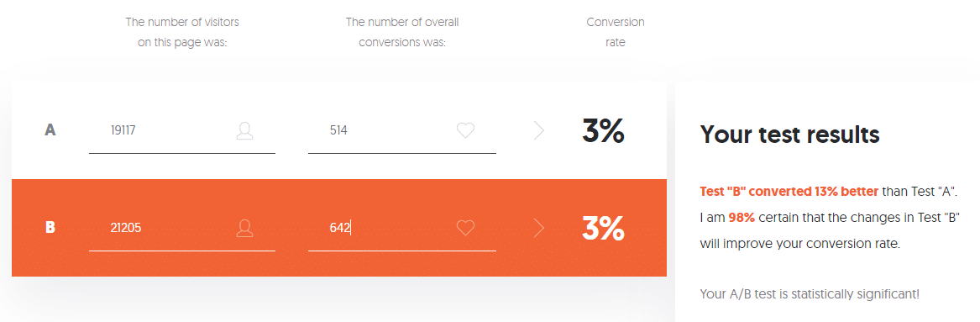Click the "number of overall conversions" header
This screenshot has width=980, height=322.
pyautogui.click(x=402, y=33)
